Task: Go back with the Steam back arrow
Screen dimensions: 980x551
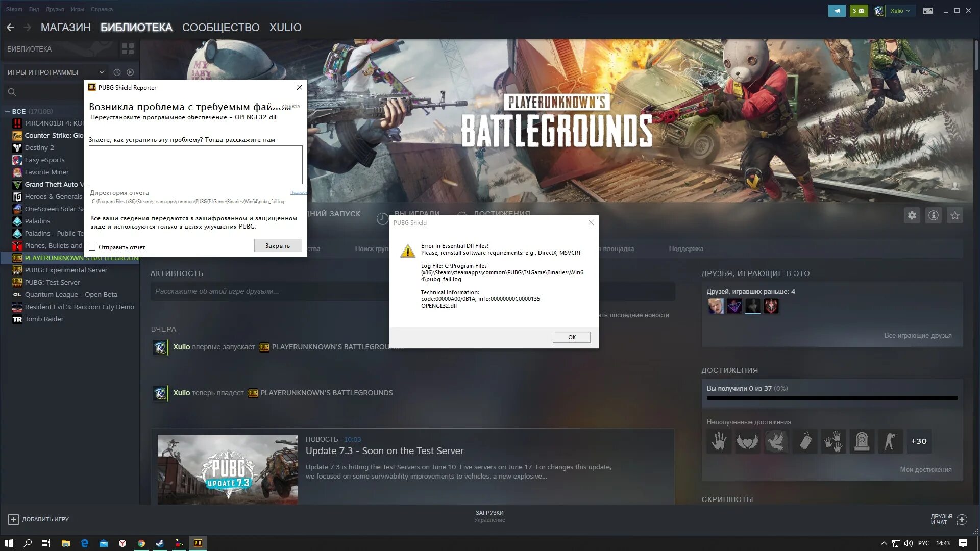Action: (x=10, y=28)
